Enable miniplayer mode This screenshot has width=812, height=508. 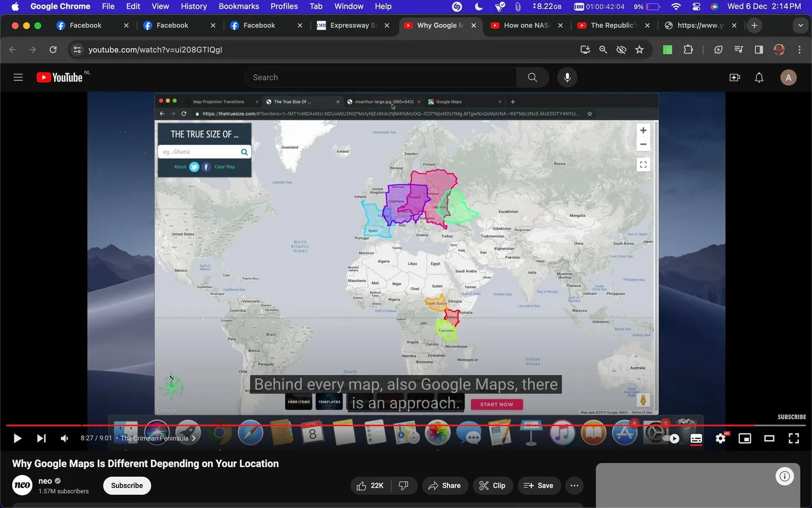pyautogui.click(x=745, y=438)
